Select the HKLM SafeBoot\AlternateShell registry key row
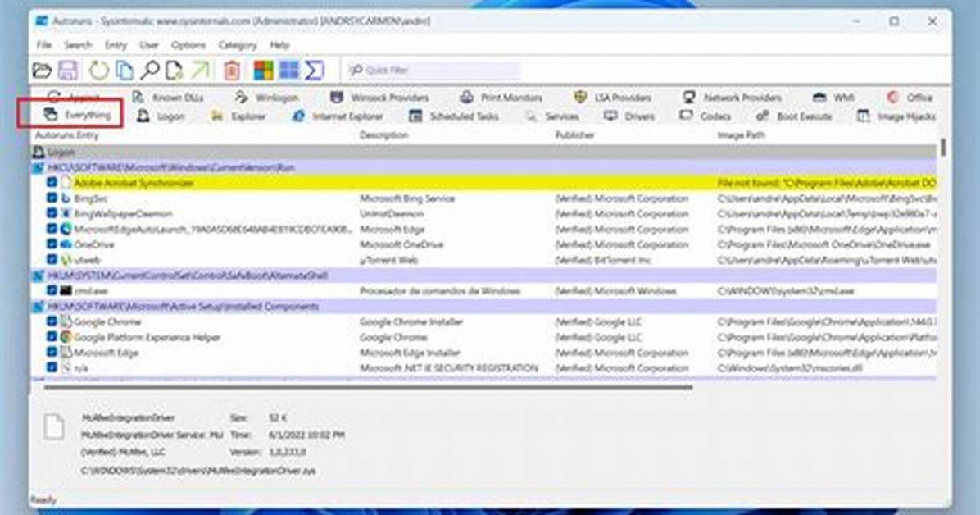 (483, 276)
